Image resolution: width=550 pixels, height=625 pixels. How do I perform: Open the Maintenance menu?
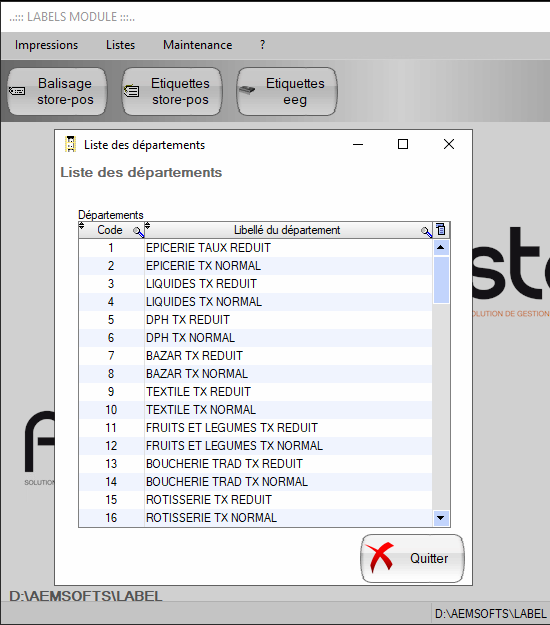click(198, 45)
